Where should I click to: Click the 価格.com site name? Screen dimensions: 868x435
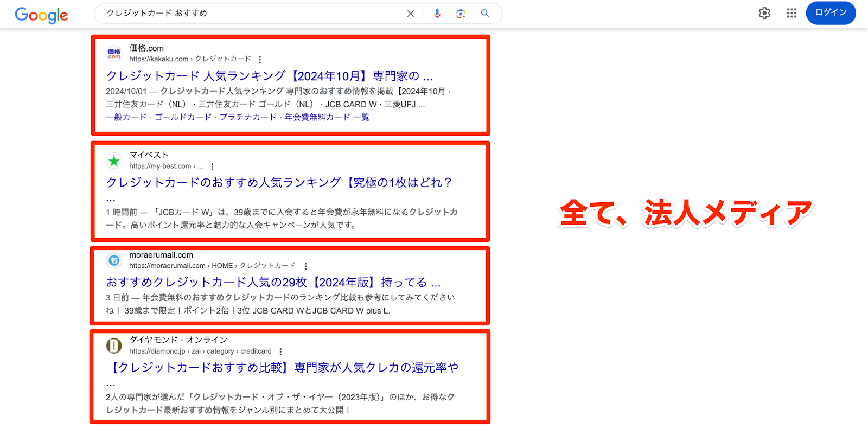(x=146, y=48)
